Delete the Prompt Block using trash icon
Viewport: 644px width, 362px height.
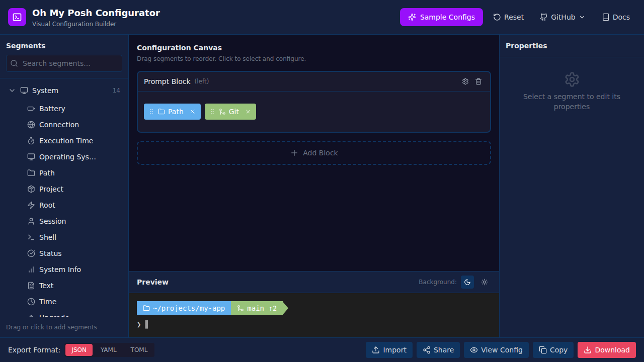click(478, 81)
